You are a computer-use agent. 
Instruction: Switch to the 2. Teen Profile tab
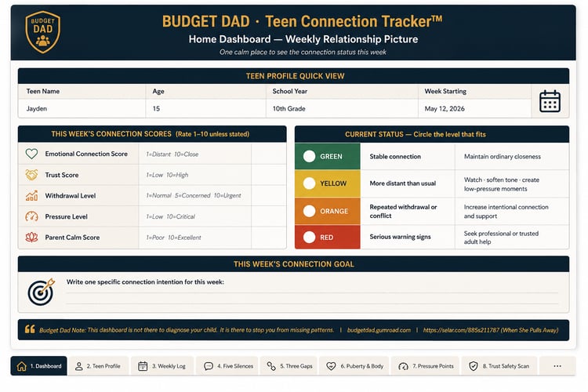(98, 366)
